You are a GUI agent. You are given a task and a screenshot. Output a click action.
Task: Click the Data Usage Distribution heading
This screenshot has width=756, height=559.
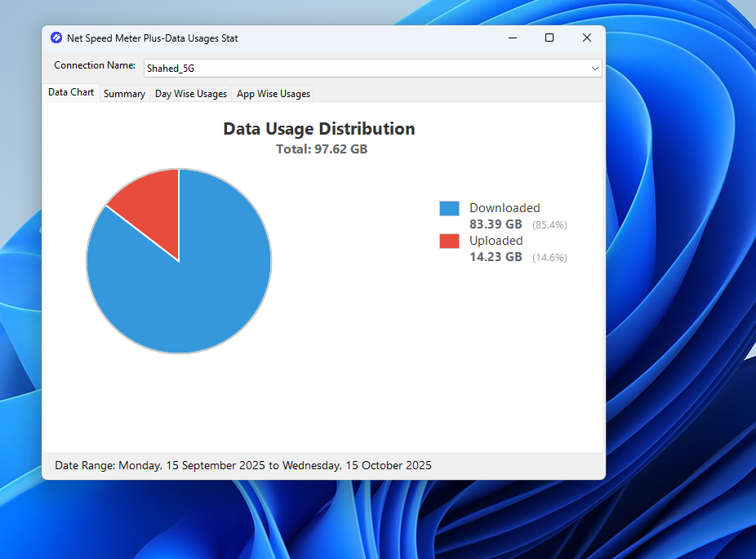pos(318,128)
